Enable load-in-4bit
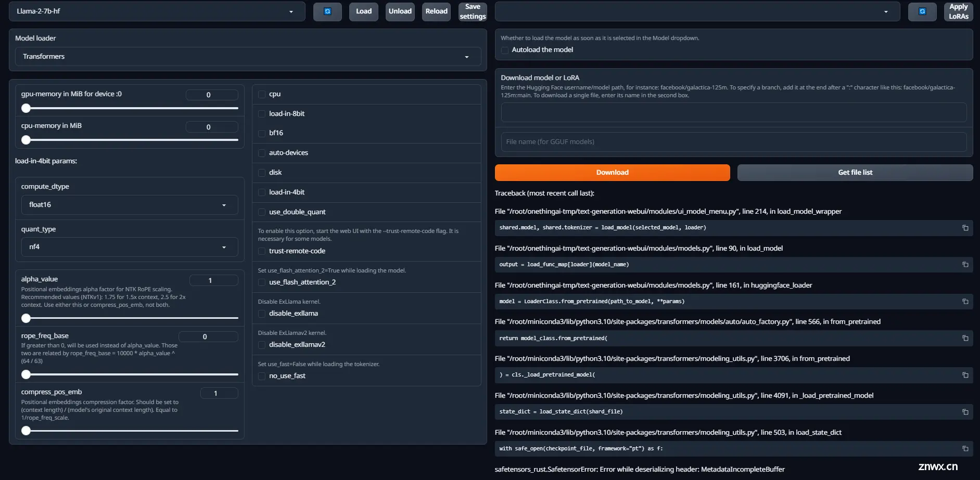980x480 pixels. pyautogui.click(x=262, y=192)
